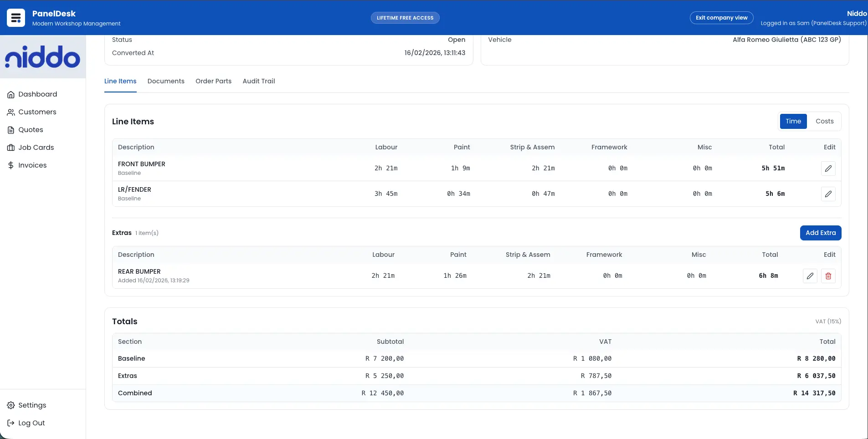The width and height of the screenshot is (868, 439).
Task: Click the Add Extra button
Action: click(821, 233)
